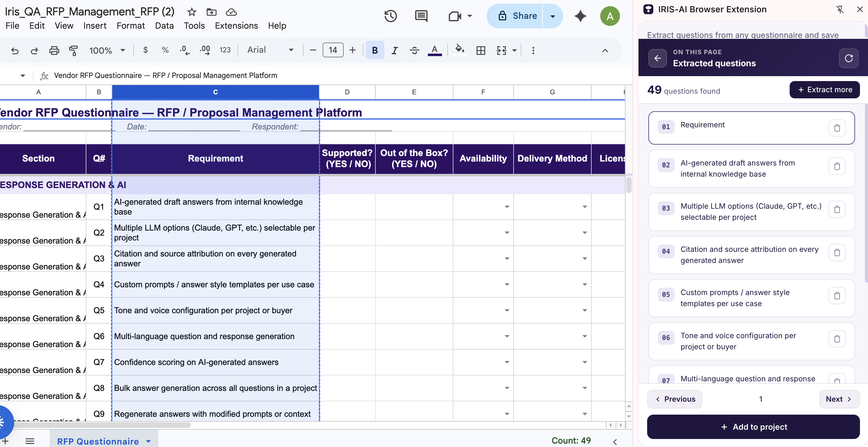Open the Q3 Delivery Method dropdown
The width and height of the screenshot is (868, 447).
tap(585, 259)
